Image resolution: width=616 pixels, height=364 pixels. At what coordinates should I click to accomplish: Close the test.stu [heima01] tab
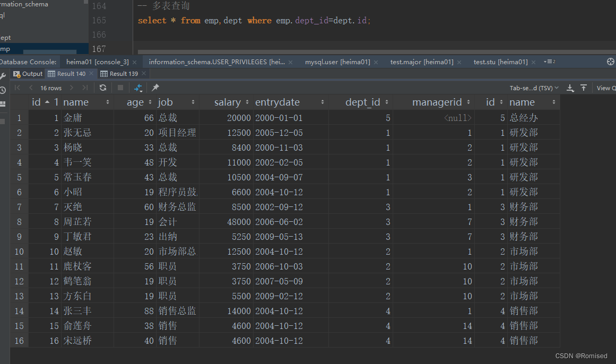click(x=534, y=62)
